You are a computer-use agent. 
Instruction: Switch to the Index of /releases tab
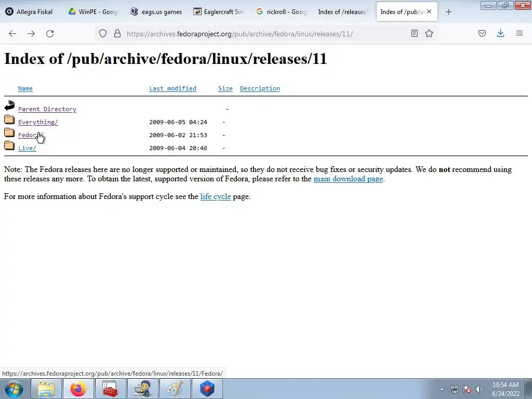click(344, 12)
